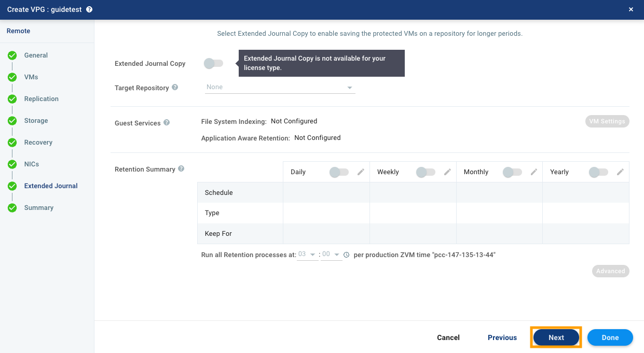Click the Guest Services label

(138, 123)
